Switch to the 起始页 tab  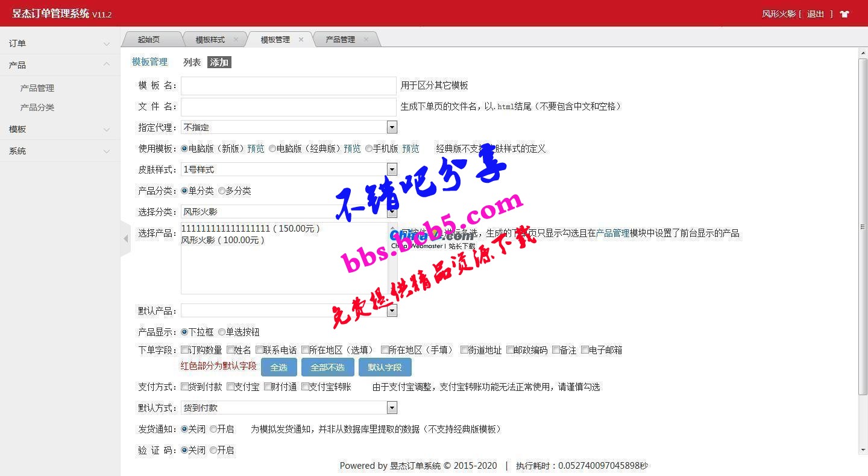(149, 39)
